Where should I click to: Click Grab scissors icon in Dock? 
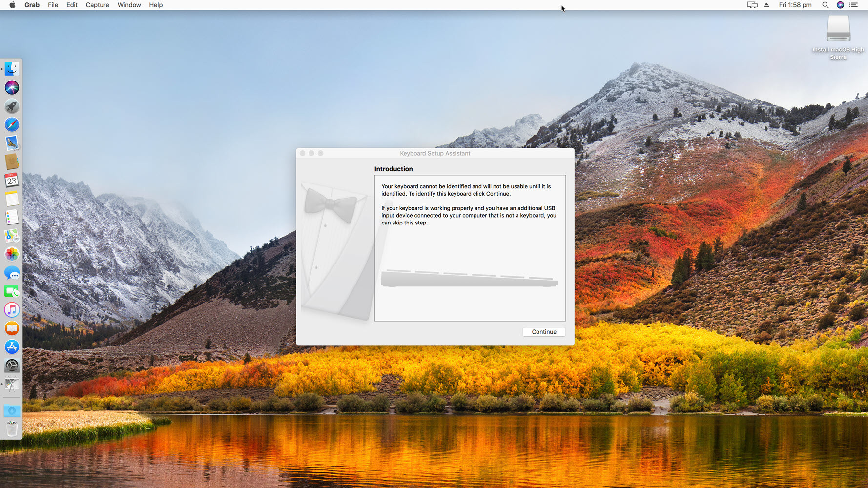pos(12,384)
